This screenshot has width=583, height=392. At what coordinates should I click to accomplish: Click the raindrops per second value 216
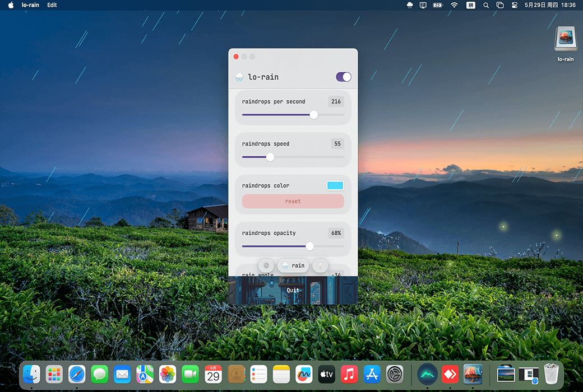click(x=336, y=101)
